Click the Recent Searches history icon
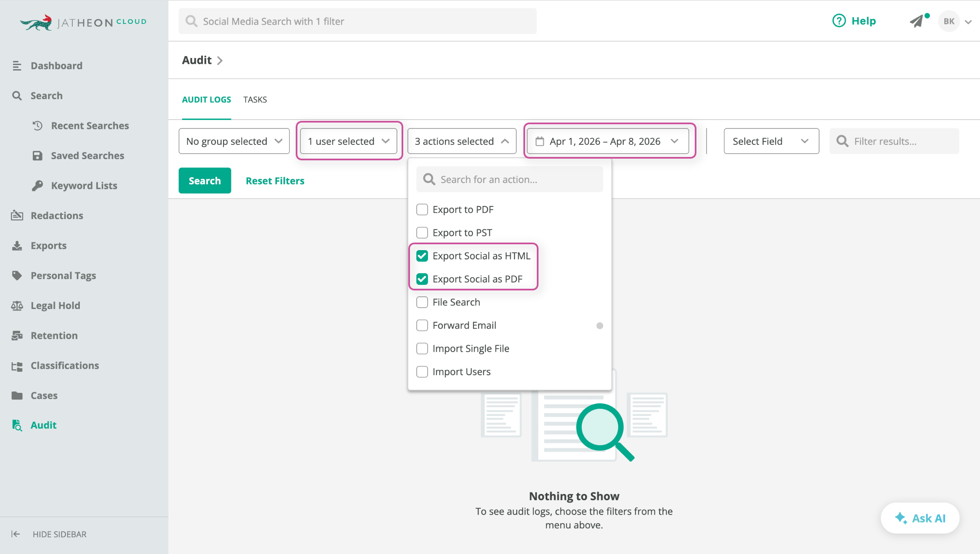The image size is (980, 554). click(37, 125)
